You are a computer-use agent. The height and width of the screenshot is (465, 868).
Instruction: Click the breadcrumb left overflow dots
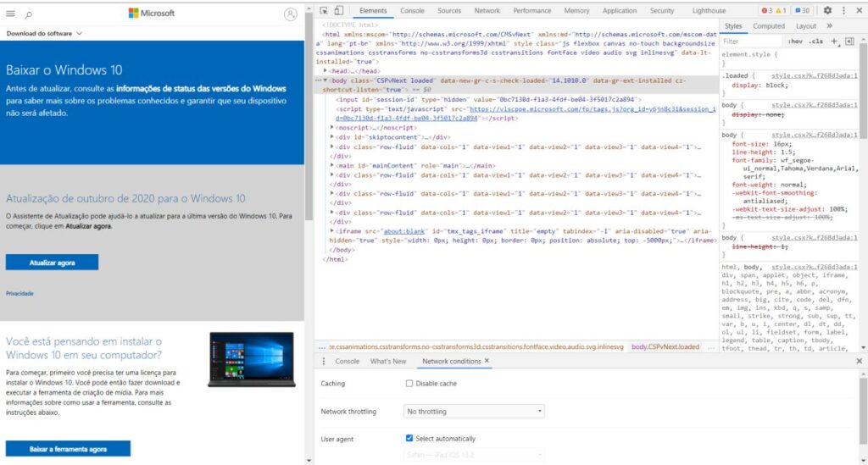[321, 347]
